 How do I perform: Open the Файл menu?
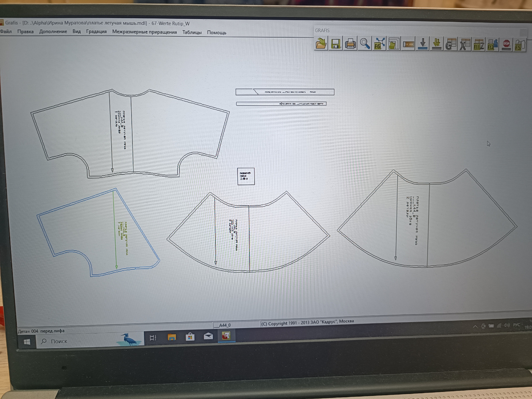click(x=6, y=32)
